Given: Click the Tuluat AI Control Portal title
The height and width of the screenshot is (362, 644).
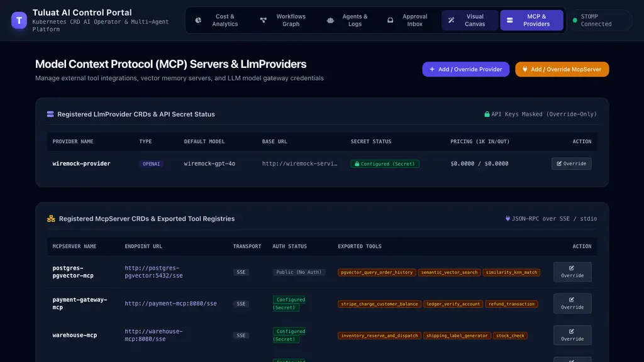Looking at the screenshot, I should point(82,13).
